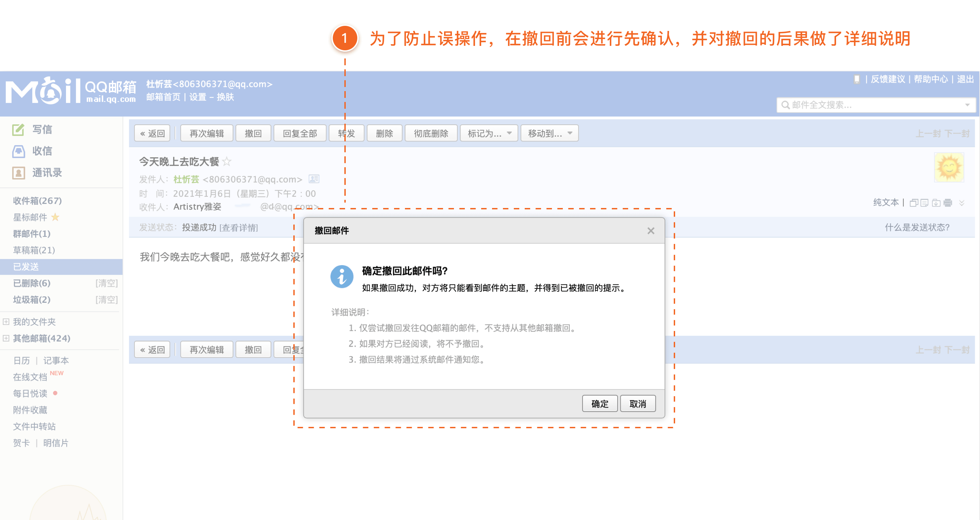The height and width of the screenshot is (520, 980).
Task: Click the compose pencil icon next to 写信
Action: coord(18,129)
